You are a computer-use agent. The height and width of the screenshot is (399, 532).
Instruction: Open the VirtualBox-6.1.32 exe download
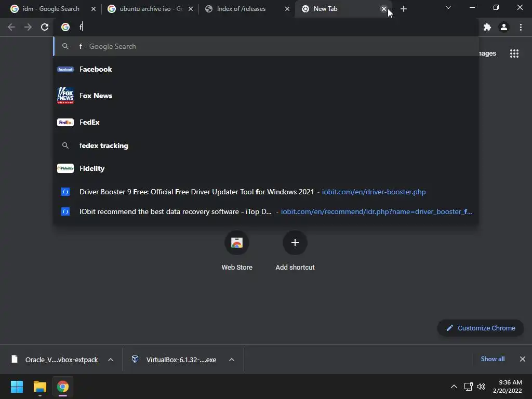pos(175,360)
